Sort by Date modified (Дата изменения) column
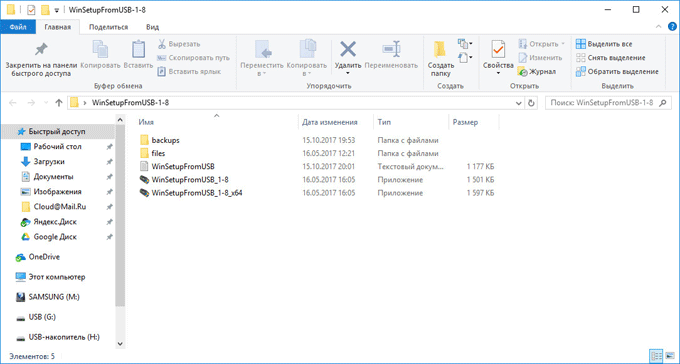Image resolution: width=680 pixels, height=364 pixels. (336, 122)
